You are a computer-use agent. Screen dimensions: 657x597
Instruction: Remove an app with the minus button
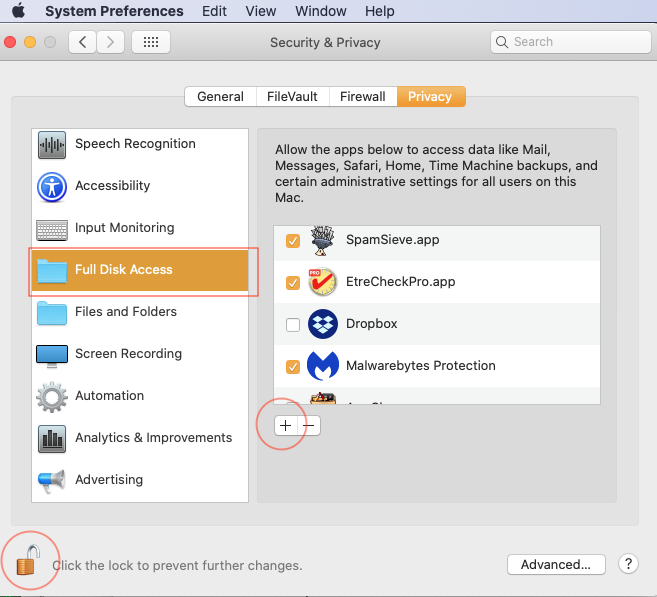(x=309, y=426)
